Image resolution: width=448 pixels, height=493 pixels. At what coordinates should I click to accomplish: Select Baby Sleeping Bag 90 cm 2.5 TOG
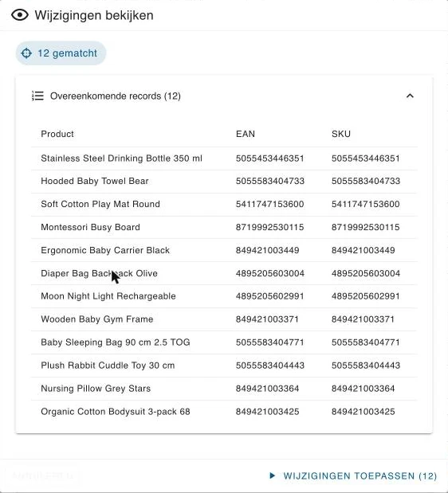[x=116, y=342]
